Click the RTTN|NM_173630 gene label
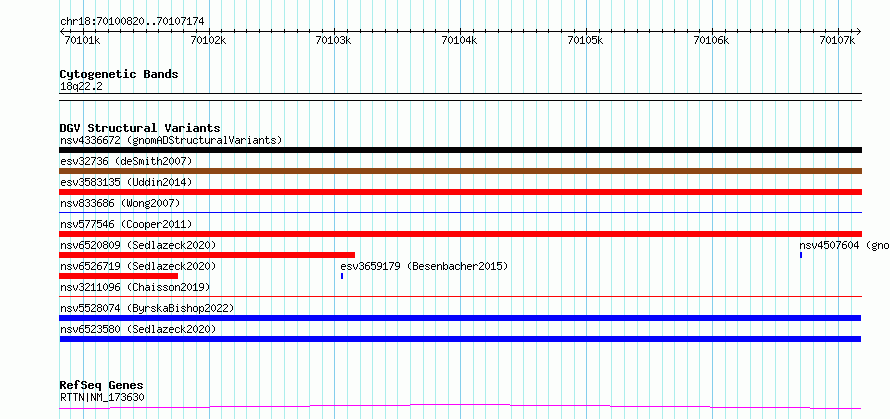 102,397
